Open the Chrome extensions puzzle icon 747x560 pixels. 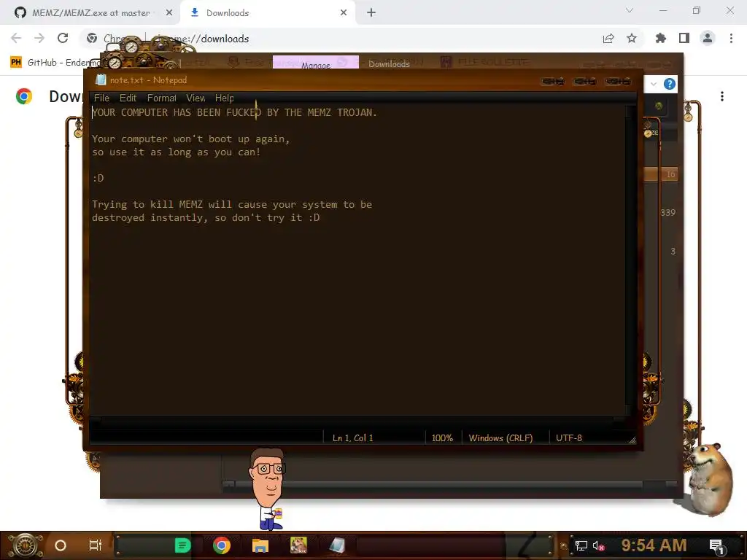[x=661, y=39]
